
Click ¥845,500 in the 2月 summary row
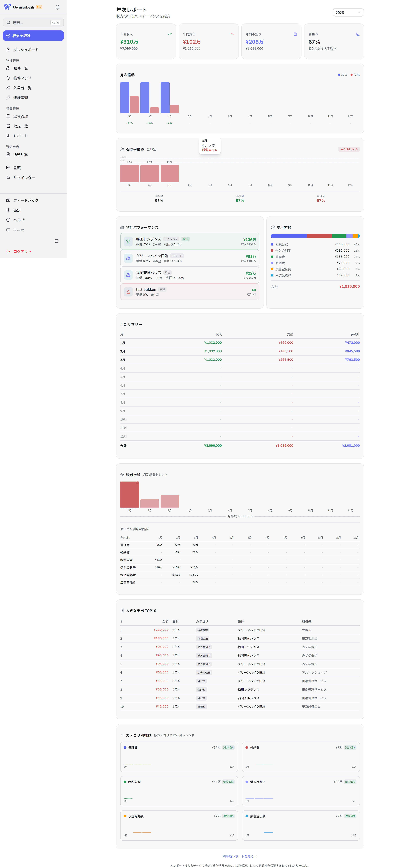pyautogui.click(x=352, y=351)
